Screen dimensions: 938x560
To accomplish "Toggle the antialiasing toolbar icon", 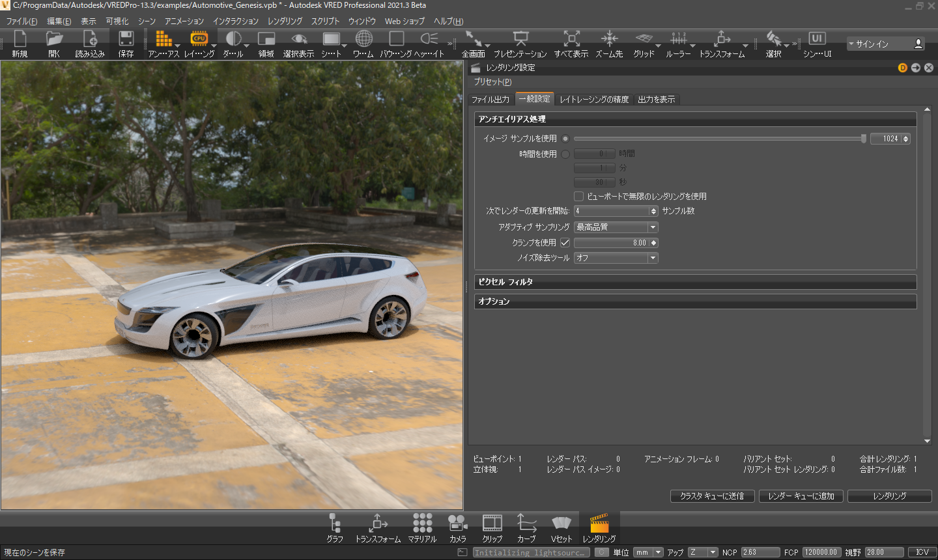I will (163, 39).
